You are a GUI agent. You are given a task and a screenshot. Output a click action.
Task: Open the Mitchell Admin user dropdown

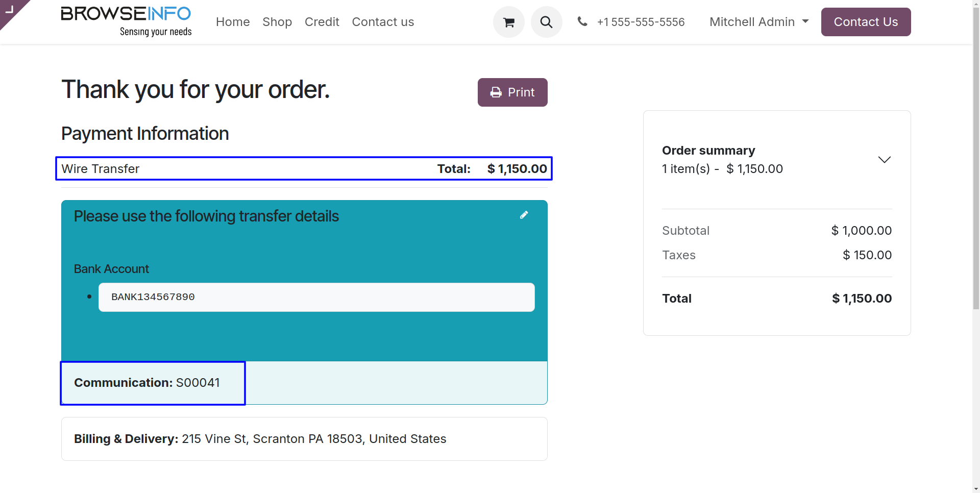(x=758, y=22)
